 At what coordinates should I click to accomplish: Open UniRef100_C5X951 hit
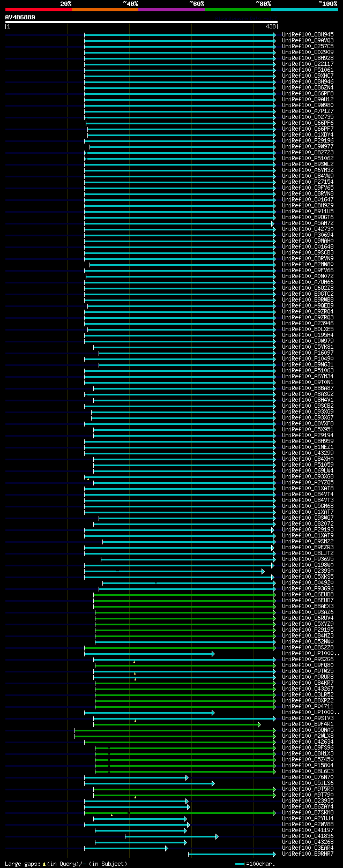(308, 430)
